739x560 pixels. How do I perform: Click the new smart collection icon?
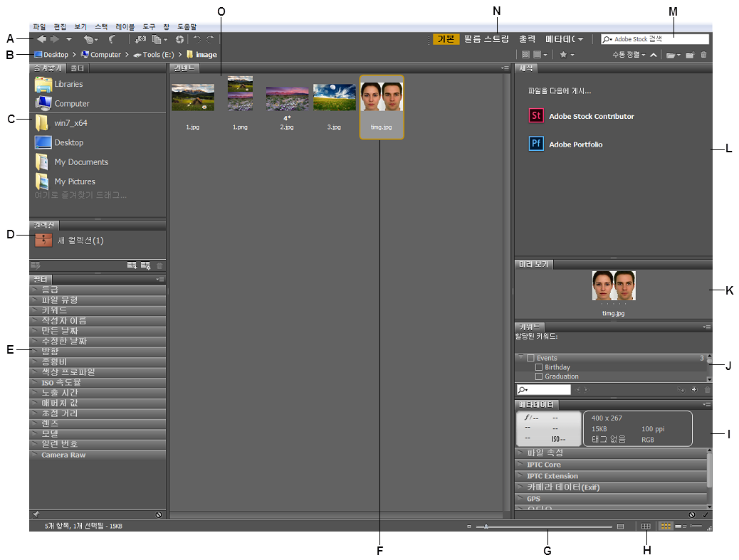(x=146, y=265)
